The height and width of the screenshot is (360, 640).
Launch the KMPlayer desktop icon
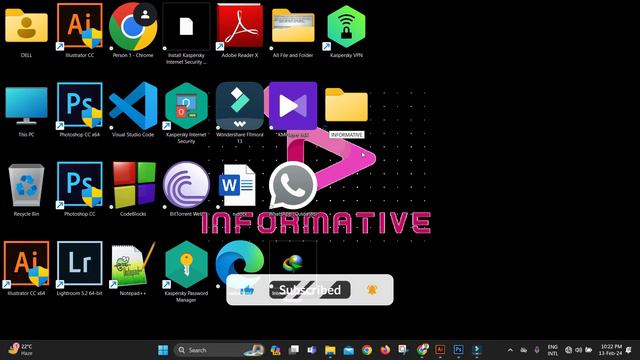click(293, 106)
